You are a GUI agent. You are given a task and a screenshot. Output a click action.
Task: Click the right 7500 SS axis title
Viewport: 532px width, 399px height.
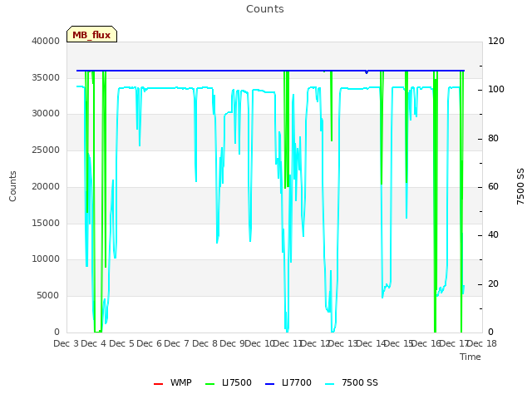pos(520,186)
